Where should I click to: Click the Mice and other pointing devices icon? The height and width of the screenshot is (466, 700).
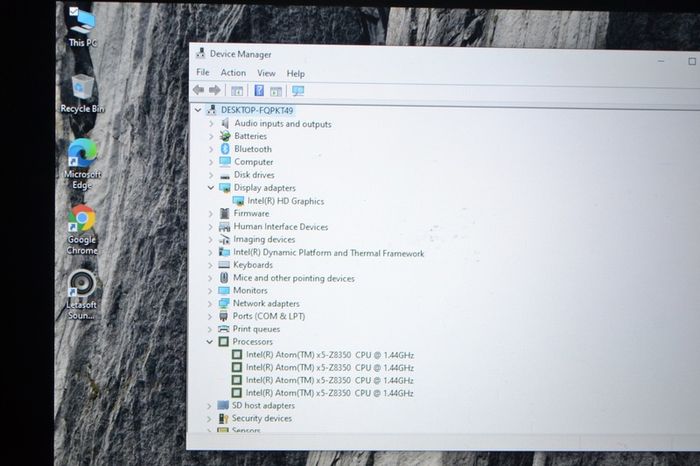(224, 278)
